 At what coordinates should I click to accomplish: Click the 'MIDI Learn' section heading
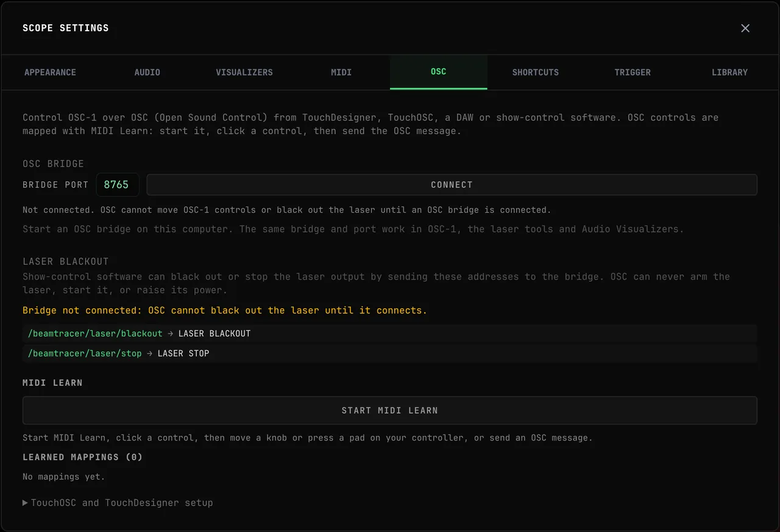tap(52, 383)
